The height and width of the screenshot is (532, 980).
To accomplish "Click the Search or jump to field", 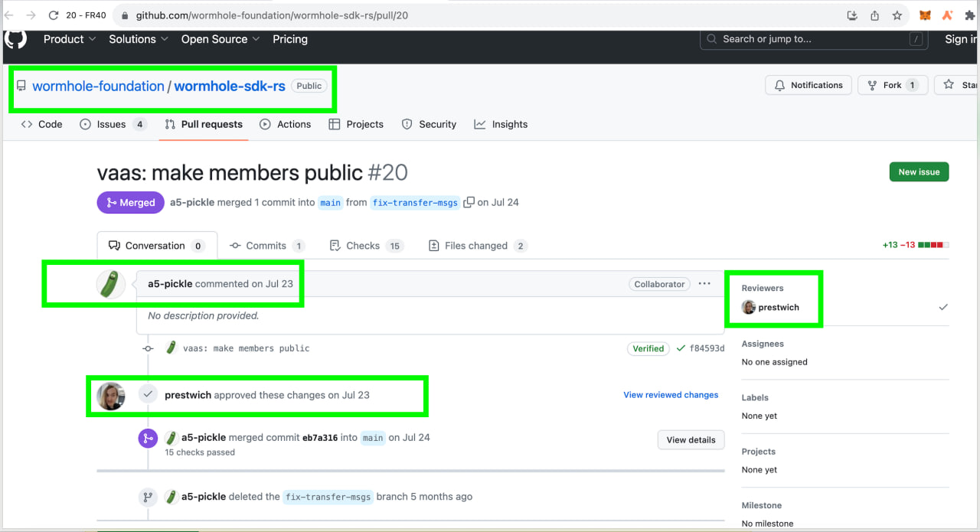I will coord(814,39).
